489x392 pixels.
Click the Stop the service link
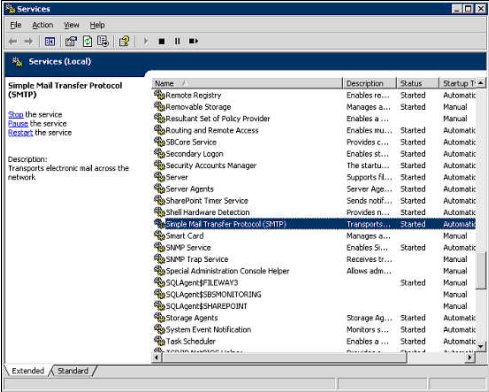(16, 114)
